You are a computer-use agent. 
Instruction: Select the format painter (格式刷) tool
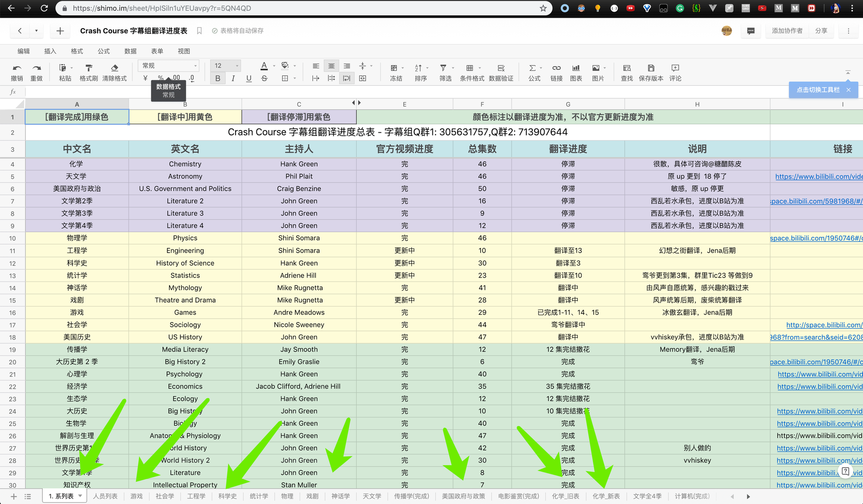pos(89,68)
